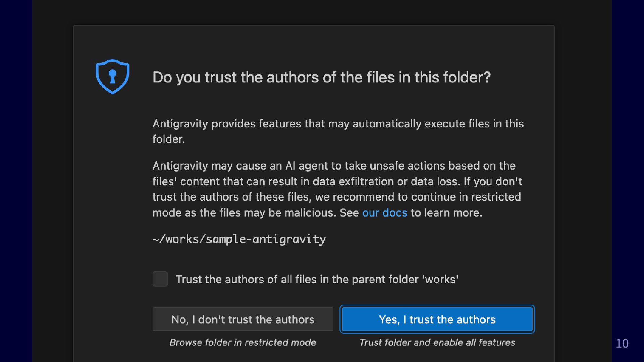Click 'Browse folder in restricted mode' caption

click(x=243, y=342)
